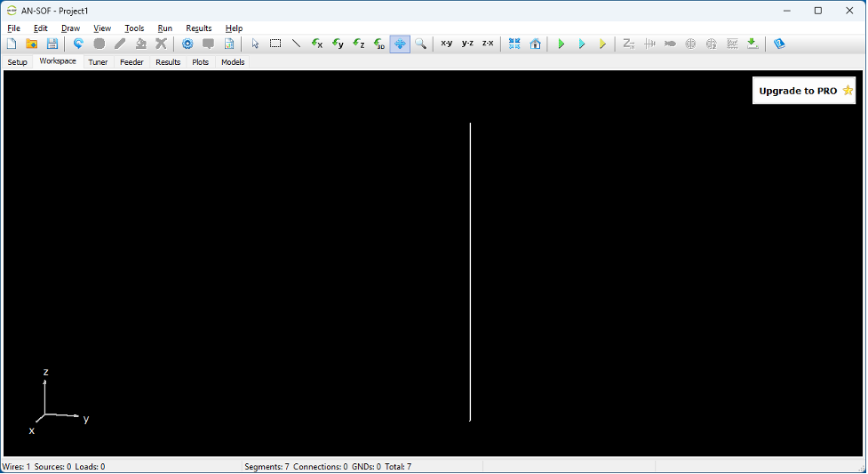Select the Line wire drawing tool
Screen dimensions: 868x474
296,44
